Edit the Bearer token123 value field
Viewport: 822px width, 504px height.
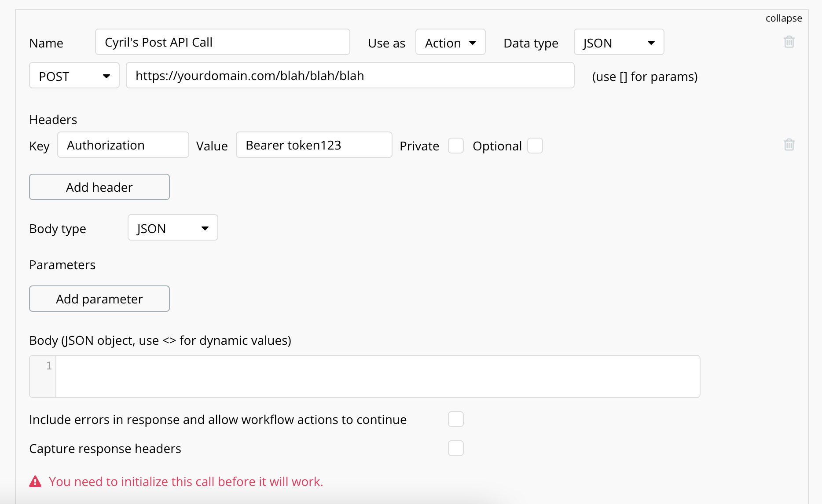(x=314, y=145)
